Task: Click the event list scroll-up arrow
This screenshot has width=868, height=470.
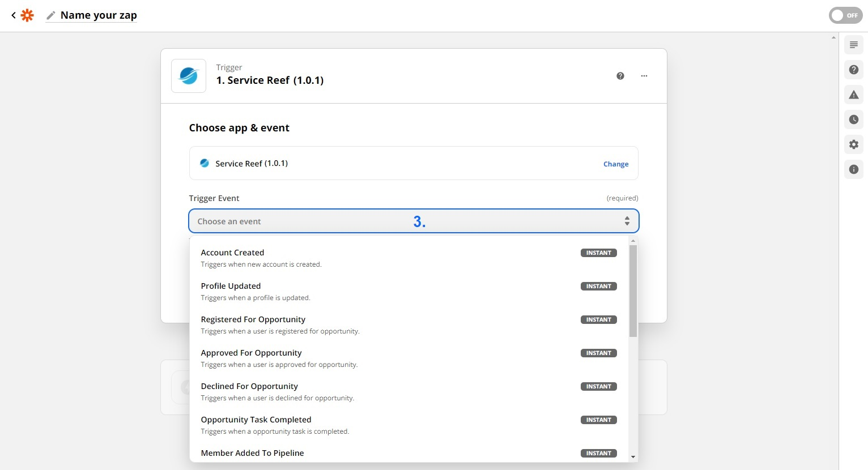Action: tap(633, 241)
